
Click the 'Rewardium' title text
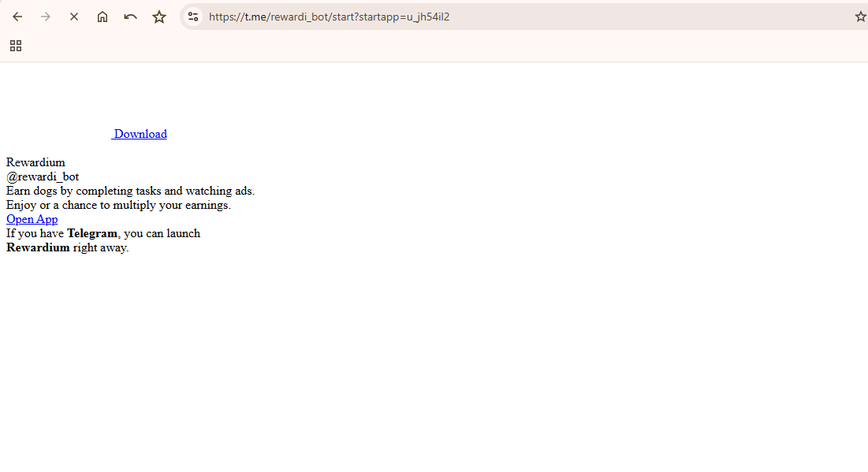(35, 162)
